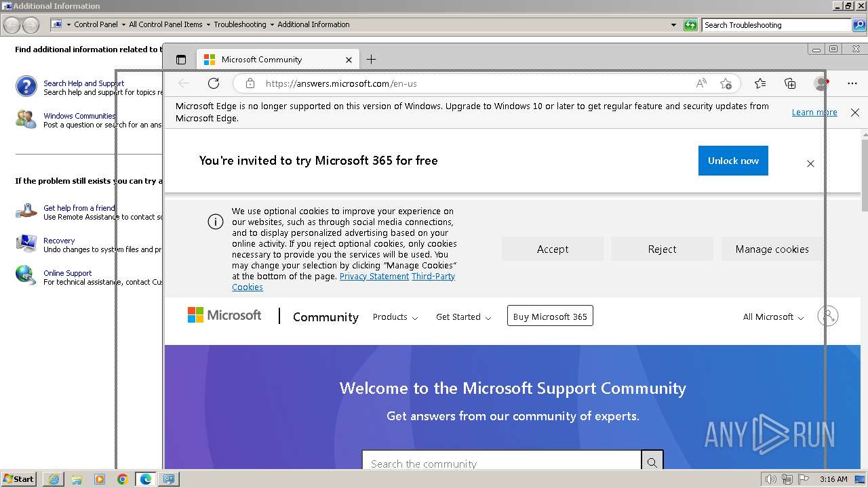Click the Search the community input field
The height and width of the screenshot is (488, 868).
coord(502,462)
